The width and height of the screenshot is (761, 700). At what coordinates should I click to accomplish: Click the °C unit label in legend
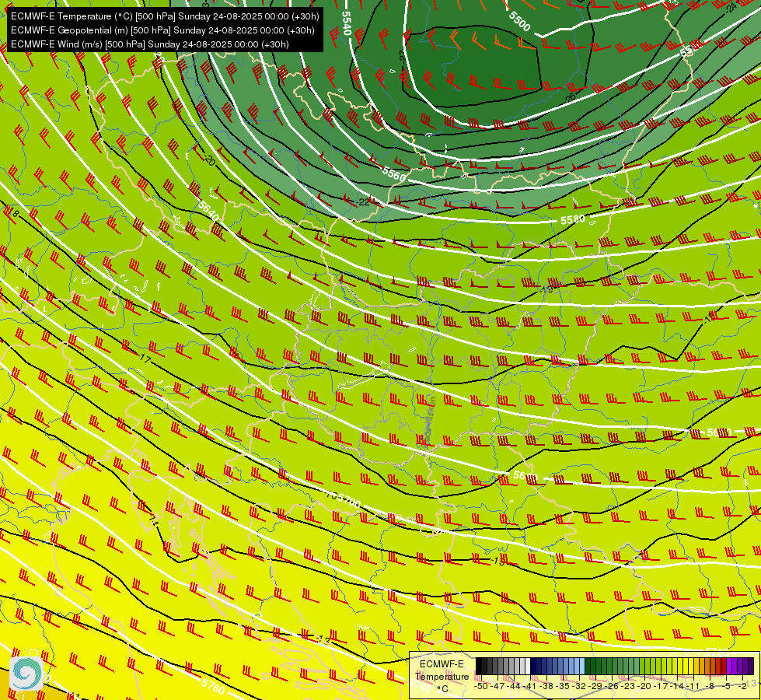pos(442,688)
